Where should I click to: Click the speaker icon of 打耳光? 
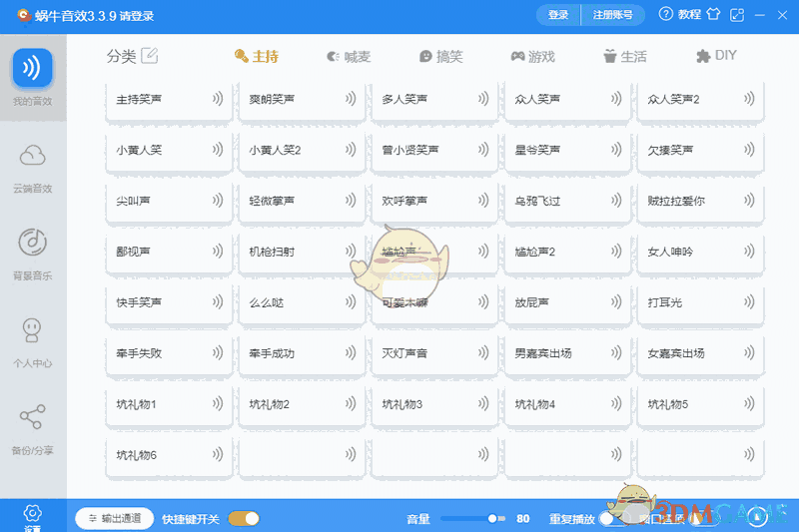(749, 301)
